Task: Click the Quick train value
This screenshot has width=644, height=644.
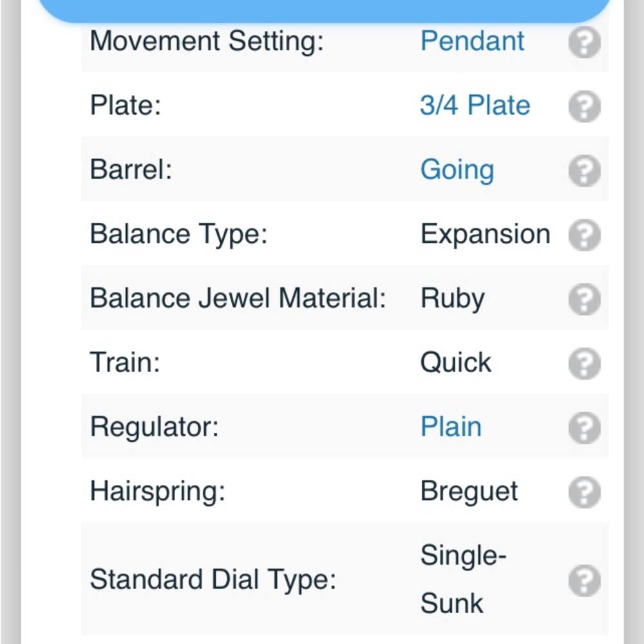Action: pos(455,363)
